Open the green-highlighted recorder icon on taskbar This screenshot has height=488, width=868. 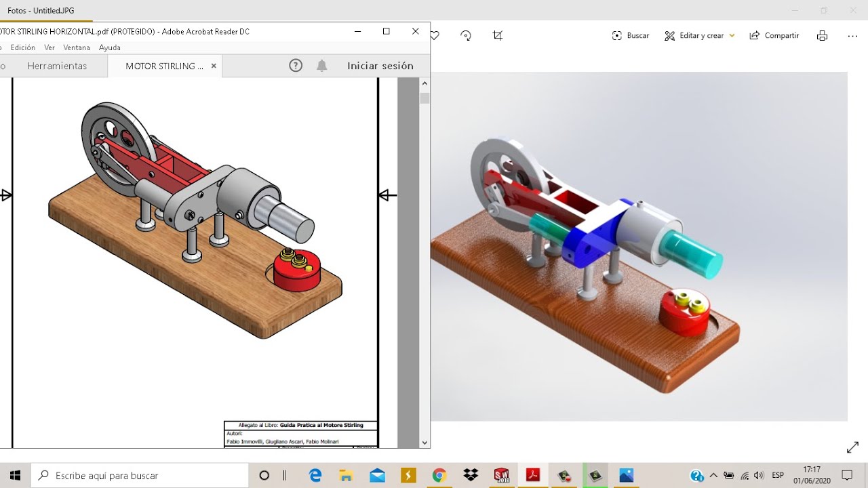point(595,475)
